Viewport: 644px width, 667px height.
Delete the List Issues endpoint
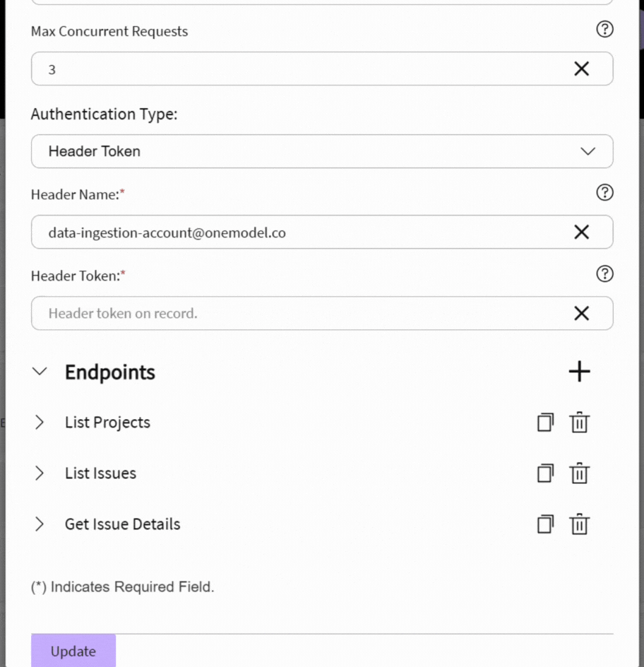coord(579,473)
